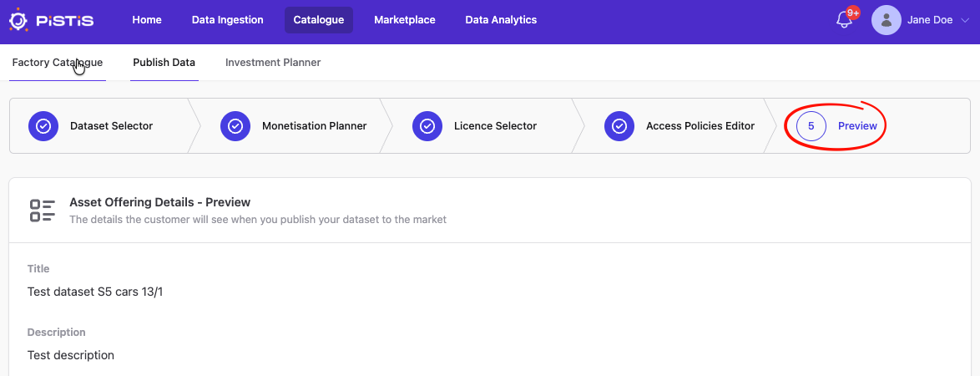980x376 pixels.
Task: Go to the Home menu item
Action: pos(147,20)
